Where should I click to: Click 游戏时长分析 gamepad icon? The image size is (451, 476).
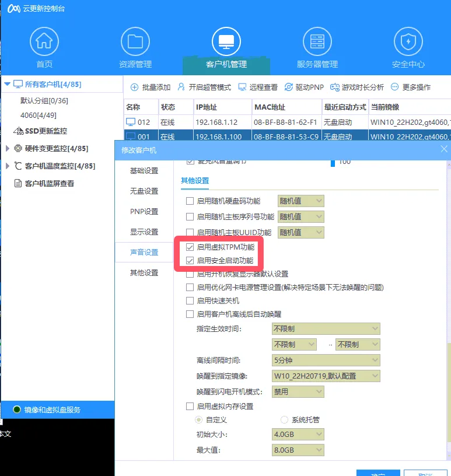click(335, 87)
